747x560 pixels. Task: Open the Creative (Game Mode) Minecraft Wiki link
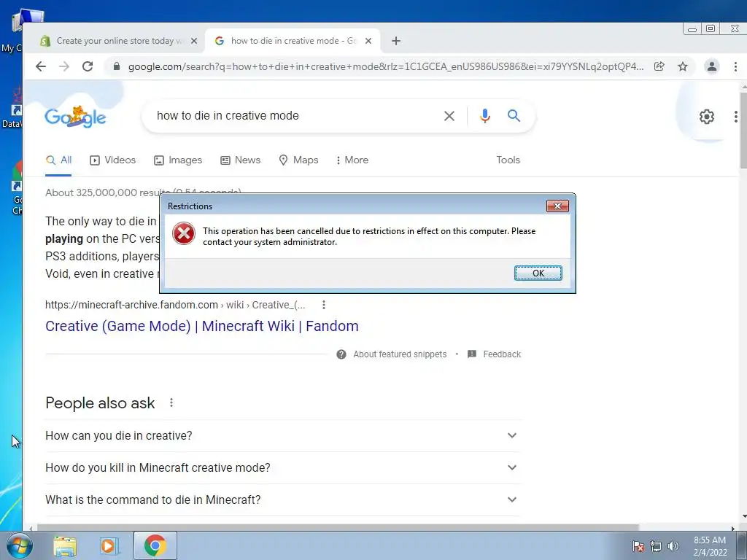click(202, 326)
